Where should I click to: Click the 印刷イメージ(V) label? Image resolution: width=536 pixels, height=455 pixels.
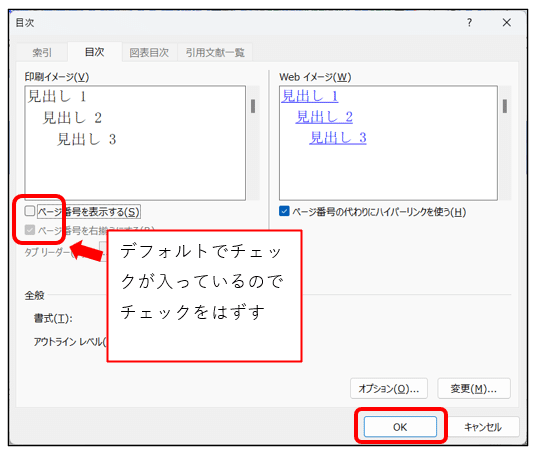pyautogui.click(x=57, y=77)
